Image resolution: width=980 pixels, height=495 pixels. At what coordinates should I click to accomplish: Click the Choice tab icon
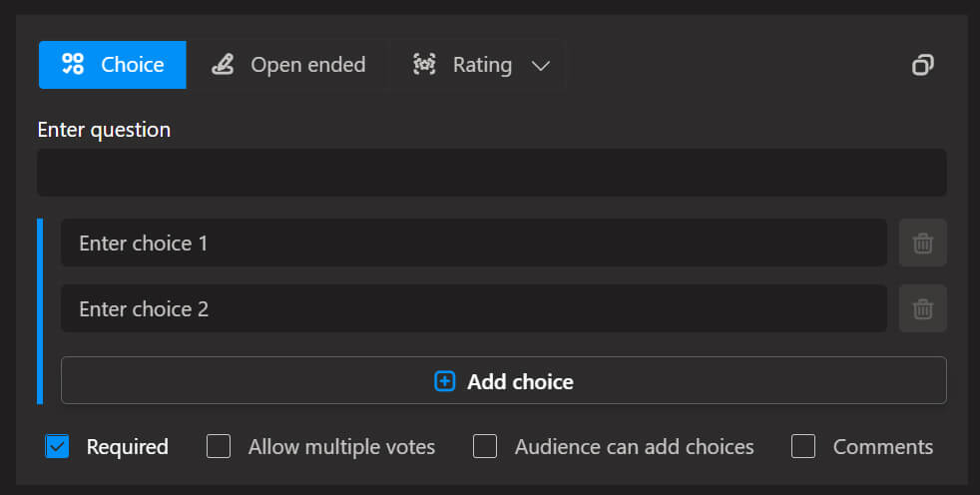[x=73, y=65]
